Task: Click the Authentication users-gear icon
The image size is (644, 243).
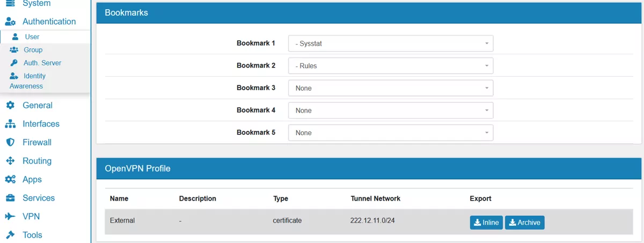Action: (x=10, y=22)
